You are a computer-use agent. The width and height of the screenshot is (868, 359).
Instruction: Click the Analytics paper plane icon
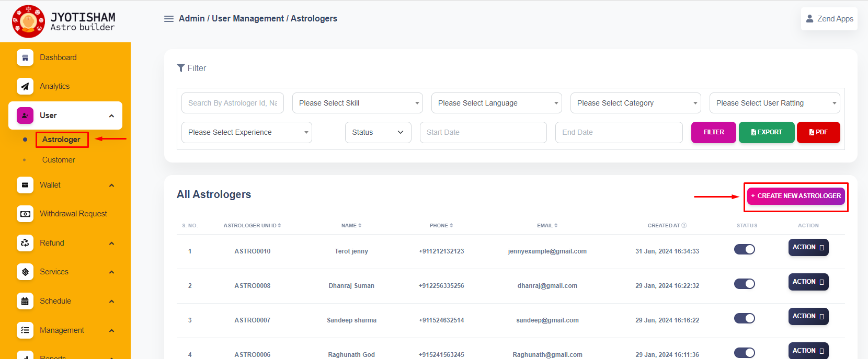[25, 86]
